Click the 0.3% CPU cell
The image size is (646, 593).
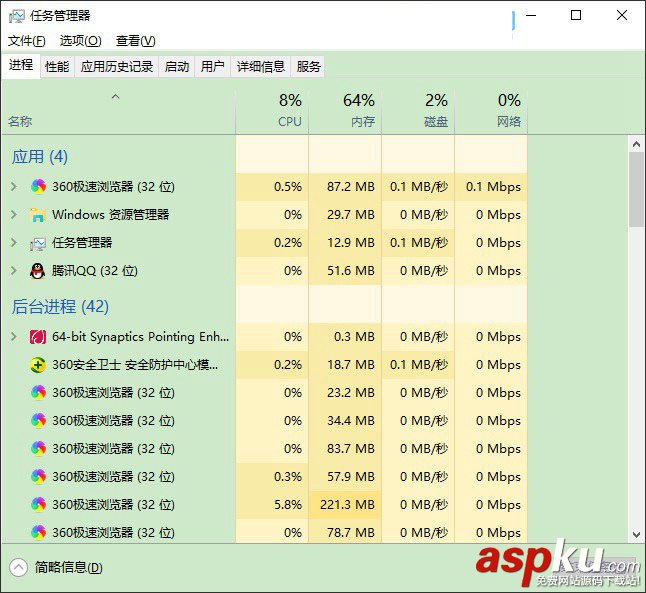click(272, 477)
